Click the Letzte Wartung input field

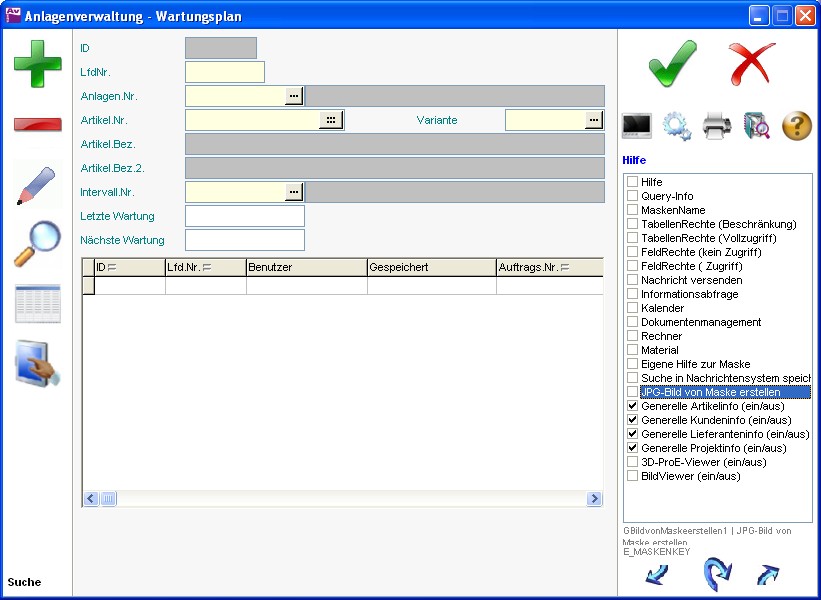tap(245, 216)
